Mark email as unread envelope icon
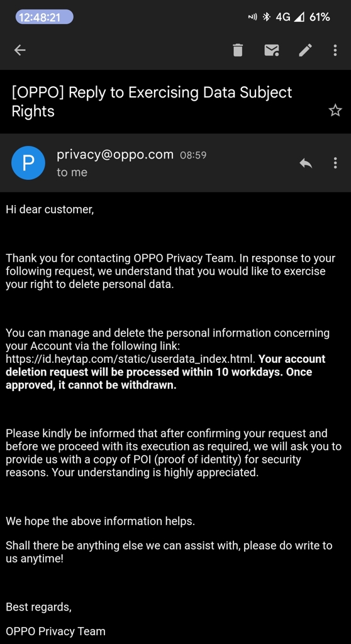Image resolution: width=351 pixels, height=644 pixels. (x=272, y=50)
